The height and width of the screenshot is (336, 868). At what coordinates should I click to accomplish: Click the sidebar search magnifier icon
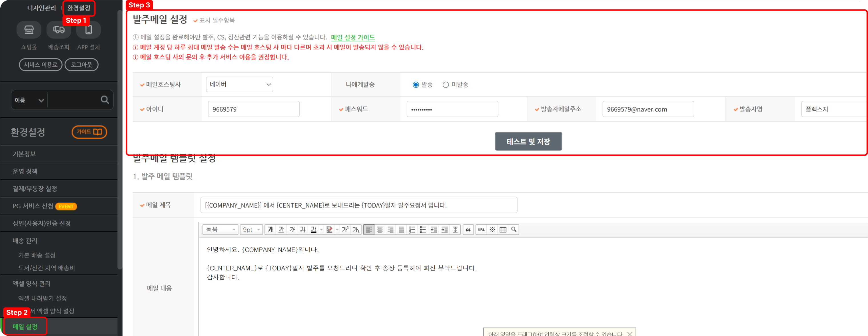pos(105,100)
